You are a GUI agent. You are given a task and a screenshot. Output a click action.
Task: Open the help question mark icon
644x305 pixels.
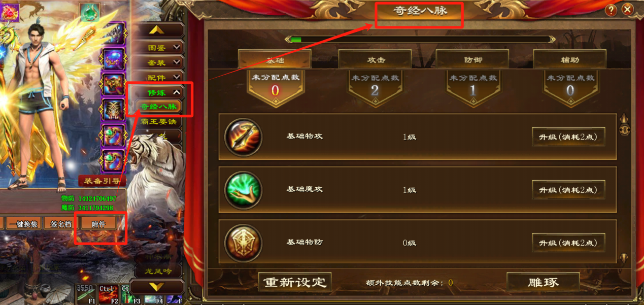click(x=611, y=10)
